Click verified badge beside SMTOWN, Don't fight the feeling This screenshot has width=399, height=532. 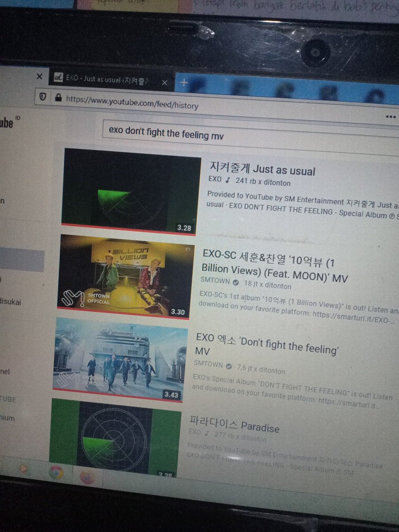(229, 367)
